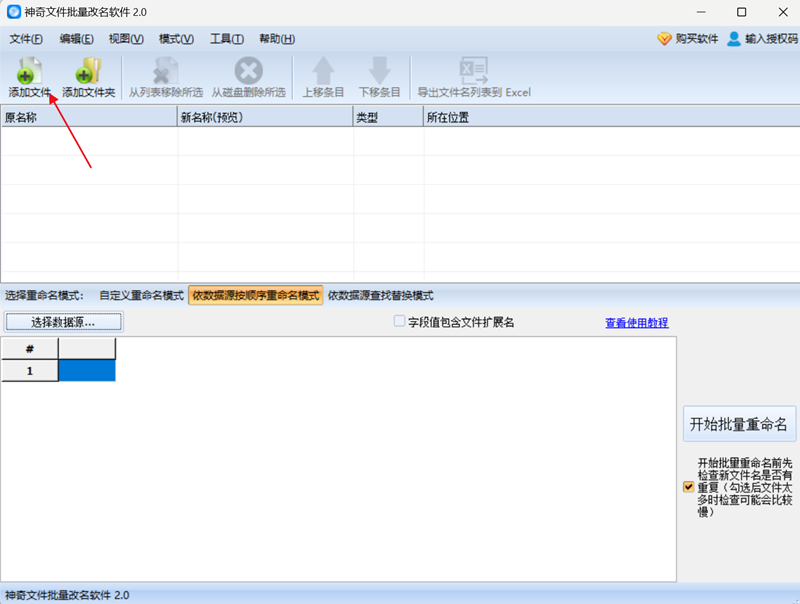Select 依数据源按顺序重命名模式 tab
The height and width of the screenshot is (604, 800).
[x=256, y=295]
